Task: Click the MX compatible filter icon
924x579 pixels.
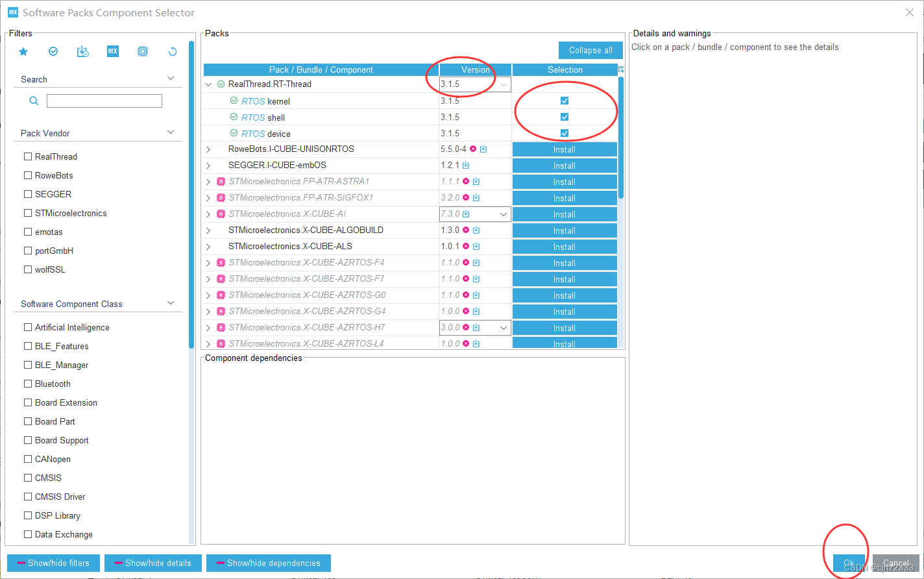Action: pos(113,51)
